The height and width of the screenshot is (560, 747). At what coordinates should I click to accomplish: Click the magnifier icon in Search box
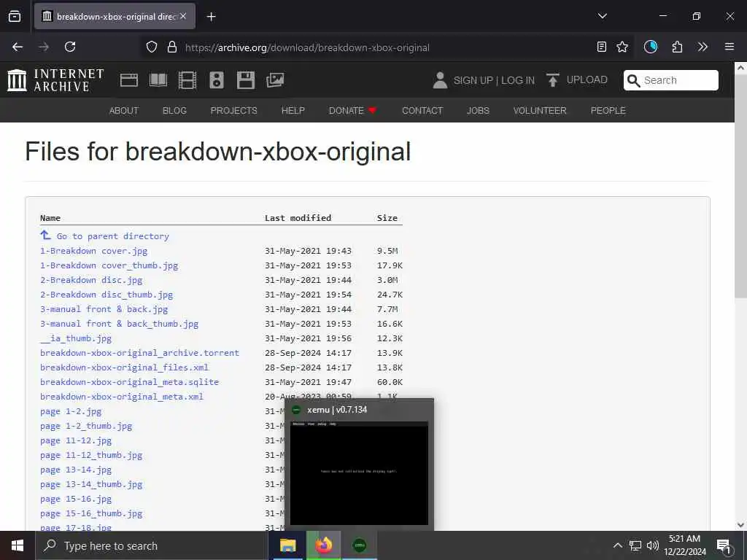pos(633,80)
